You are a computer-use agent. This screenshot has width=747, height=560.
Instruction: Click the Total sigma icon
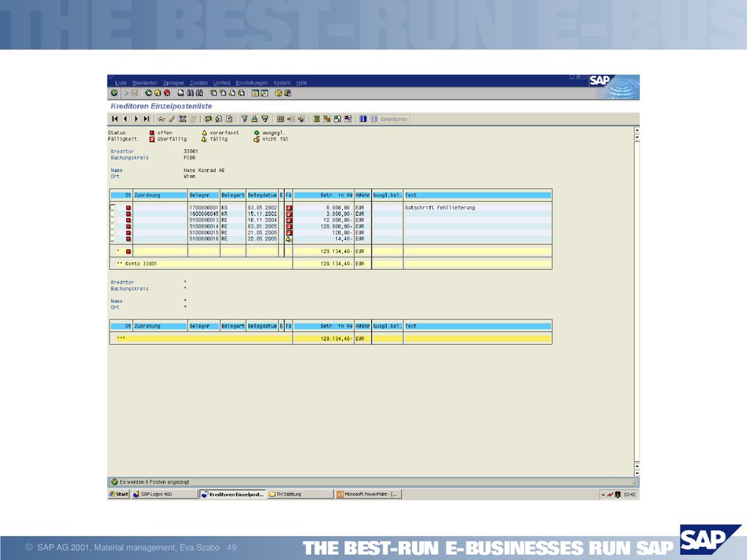coord(317,119)
